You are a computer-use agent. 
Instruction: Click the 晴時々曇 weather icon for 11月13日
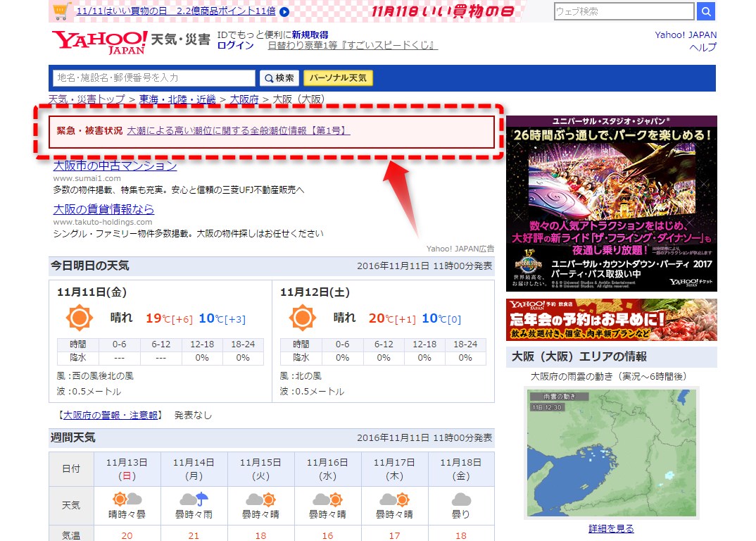click(x=127, y=499)
